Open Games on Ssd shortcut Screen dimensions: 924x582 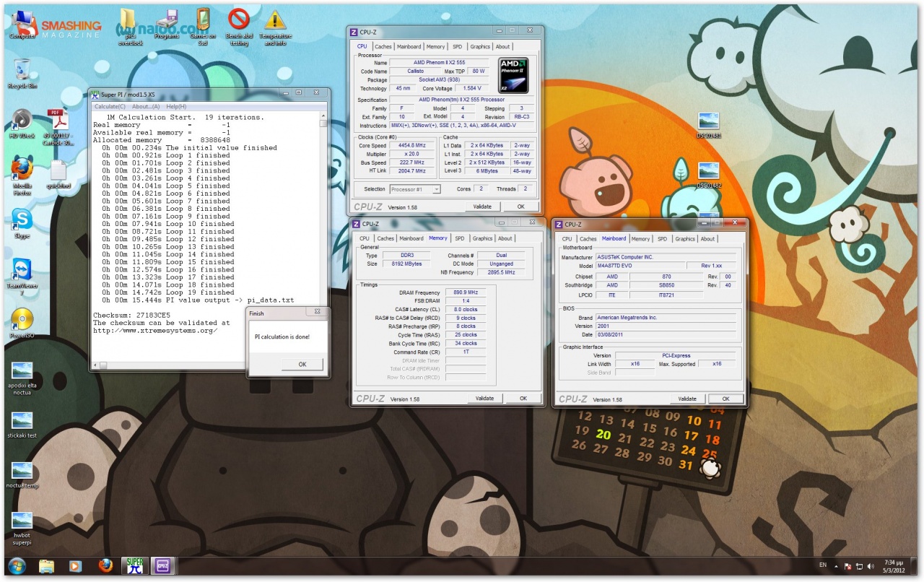pyautogui.click(x=203, y=27)
